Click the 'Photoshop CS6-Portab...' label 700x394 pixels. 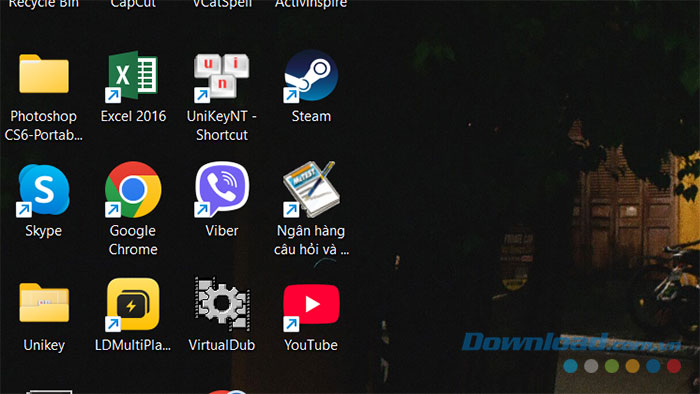43,125
